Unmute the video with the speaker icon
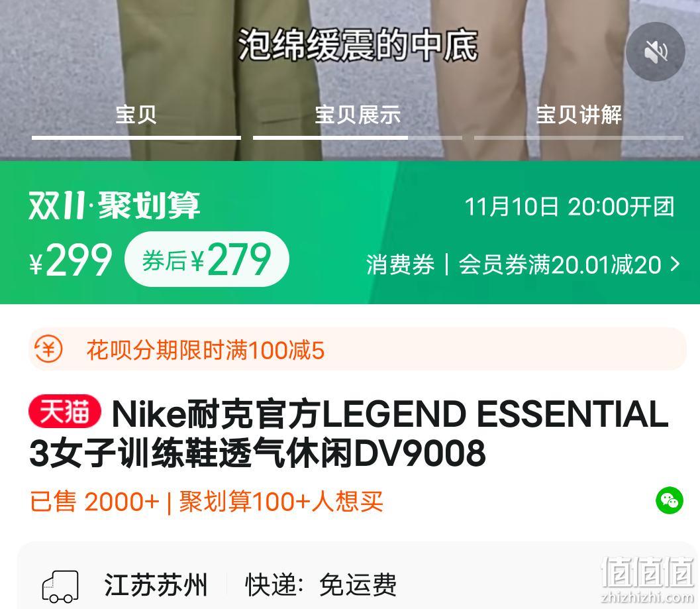 (x=656, y=52)
